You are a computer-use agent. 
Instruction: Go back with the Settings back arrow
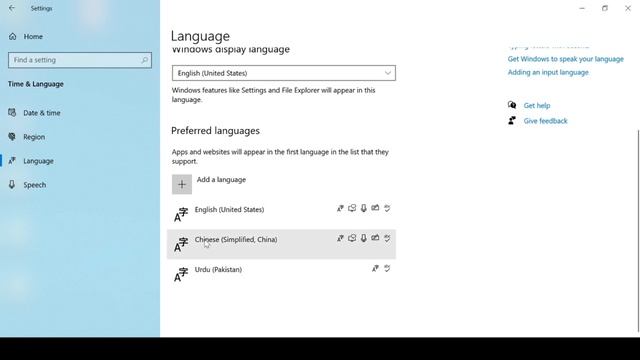12,8
